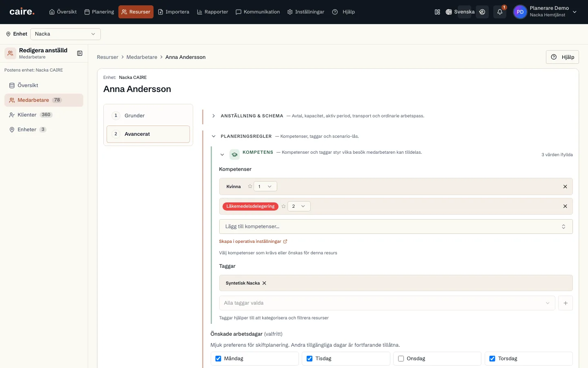Open Planering menu
The image size is (588, 368).
point(99,12)
